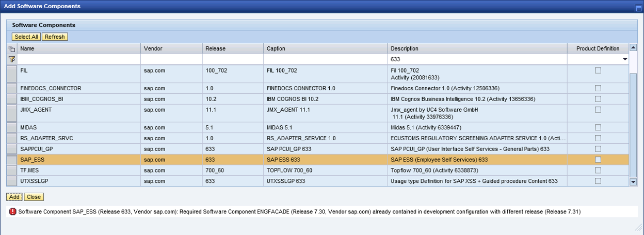Check Product Definition for TF.MES row
Image resolution: width=644 pixels, height=235 pixels.
coord(598,170)
